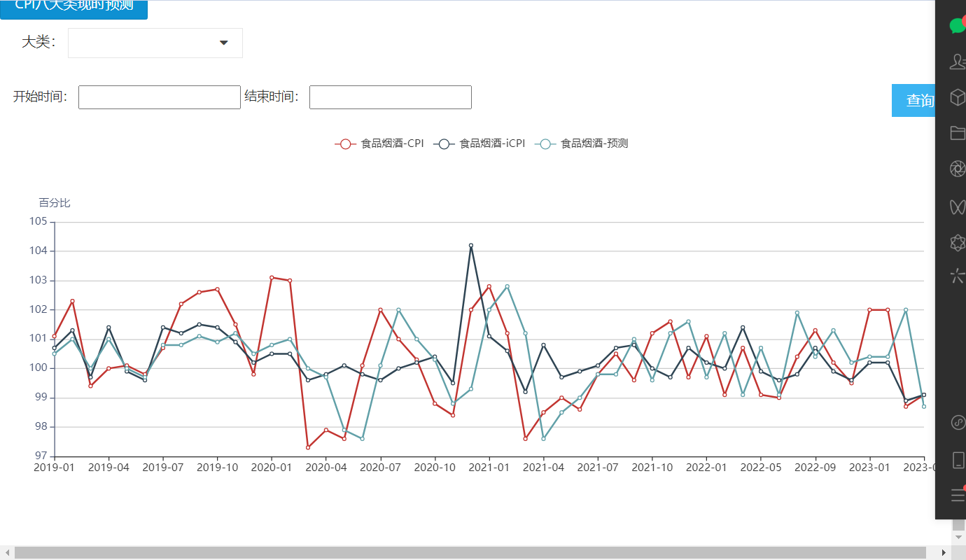The image size is (966, 560).
Task: Click the 2021-10 x-axis label
Action: pos(652,467)
